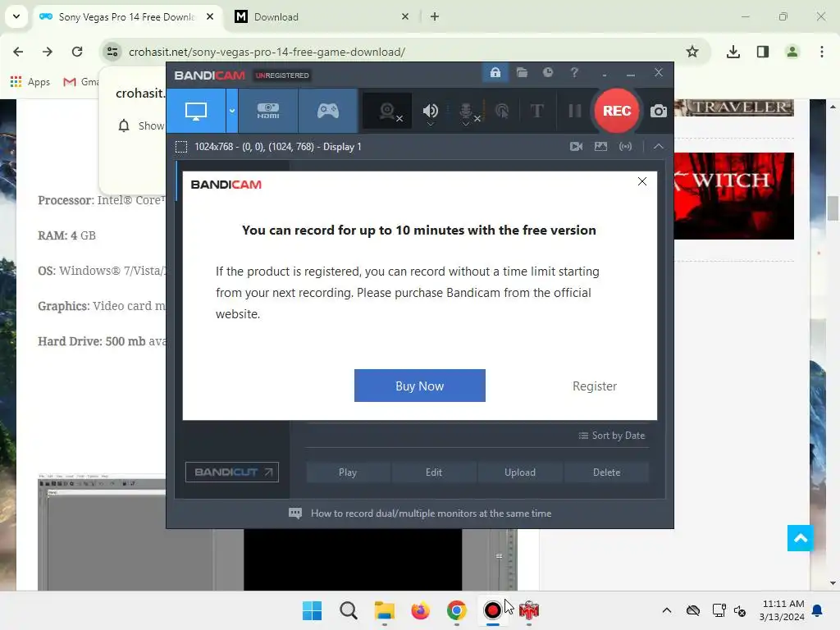
Task: Click the Bandicam lock icon
Action: (x=495, y=72)
